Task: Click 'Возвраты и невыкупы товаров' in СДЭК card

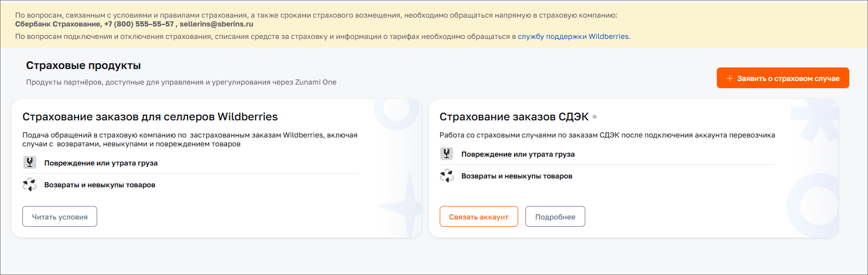Action: point(517,176)
